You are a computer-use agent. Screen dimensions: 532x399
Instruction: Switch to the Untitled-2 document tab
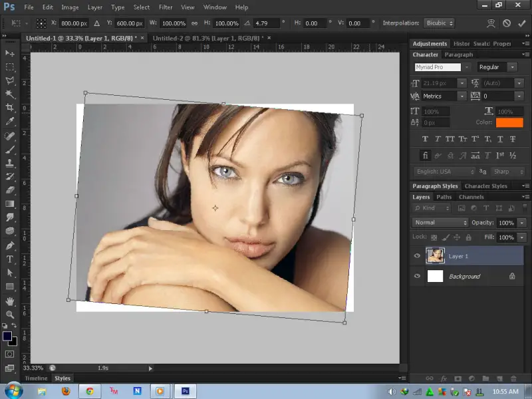point(208,38)
